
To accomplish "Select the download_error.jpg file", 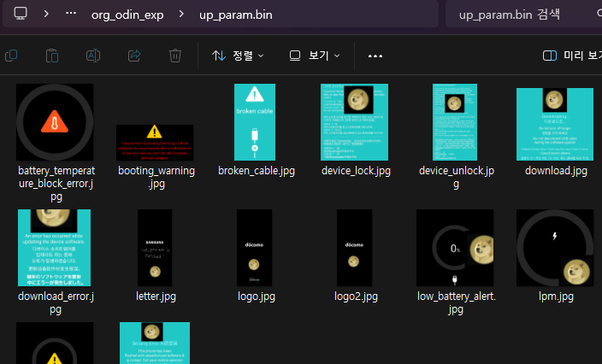I will [x=55, y=248].
